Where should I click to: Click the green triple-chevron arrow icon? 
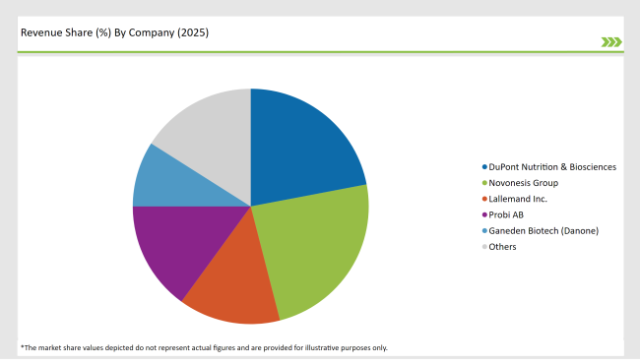(x=611, y=42)
